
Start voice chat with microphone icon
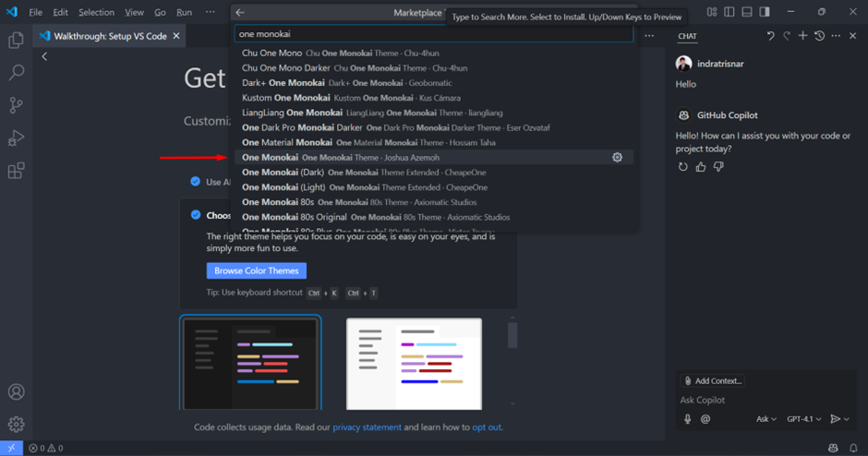coord(688,419)
